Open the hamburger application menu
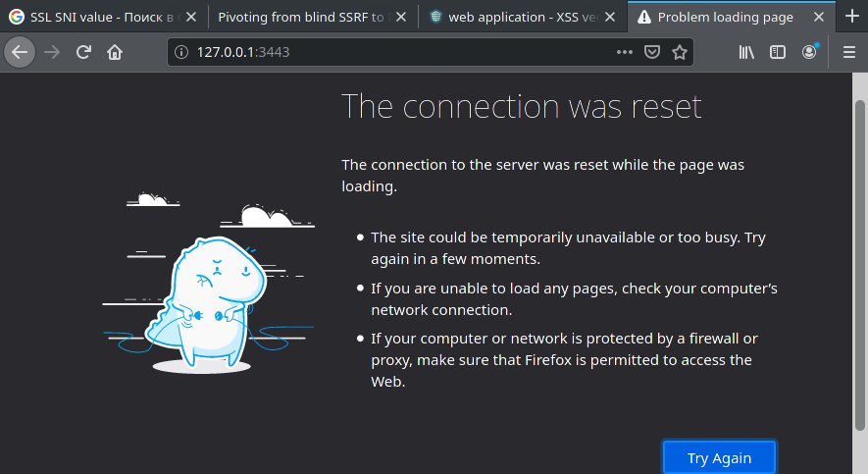The image size is (868, 474). (849, 52)
